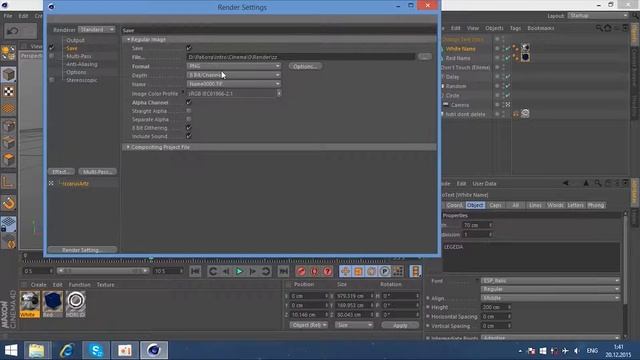Click the checkerboard texture mode icon
The height and width of the screenshot is (360, 640).
tap(9, 91)
